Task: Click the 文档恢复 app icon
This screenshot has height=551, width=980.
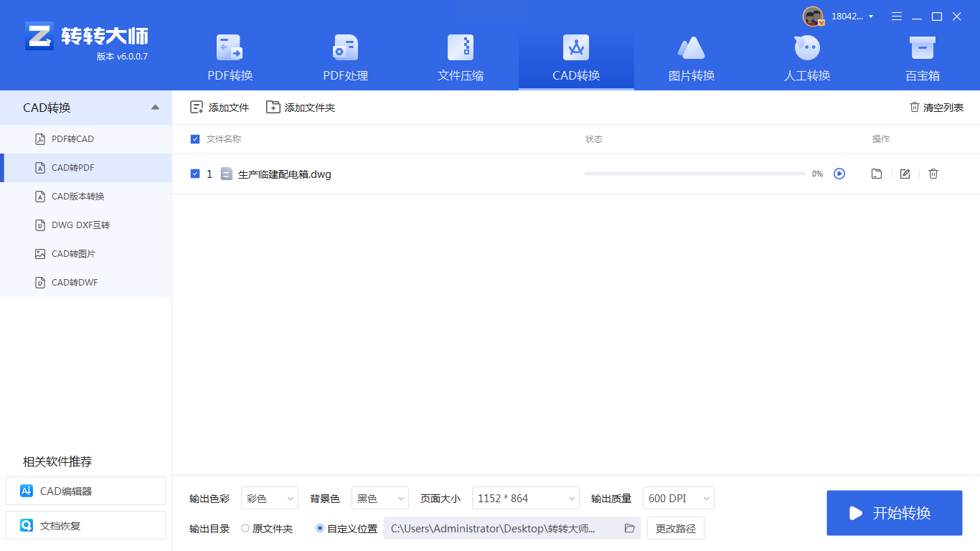Action: (x=27, y=526)
